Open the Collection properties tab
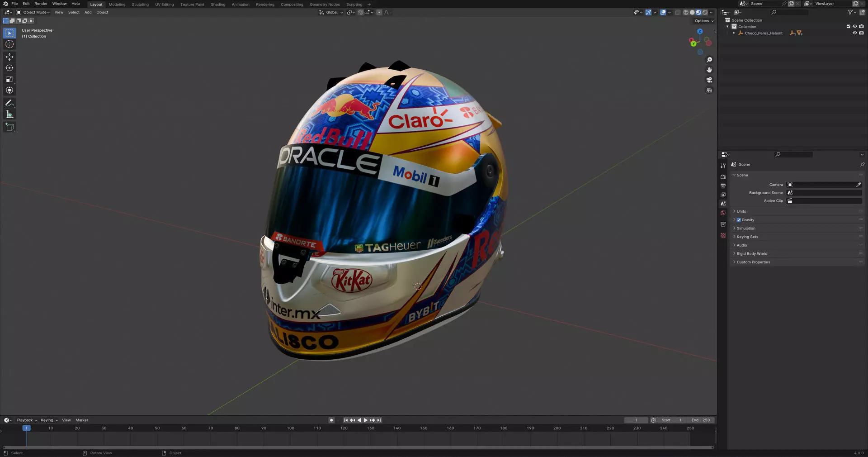The height and width of the screenshot is (457, 868). (723, 224)
